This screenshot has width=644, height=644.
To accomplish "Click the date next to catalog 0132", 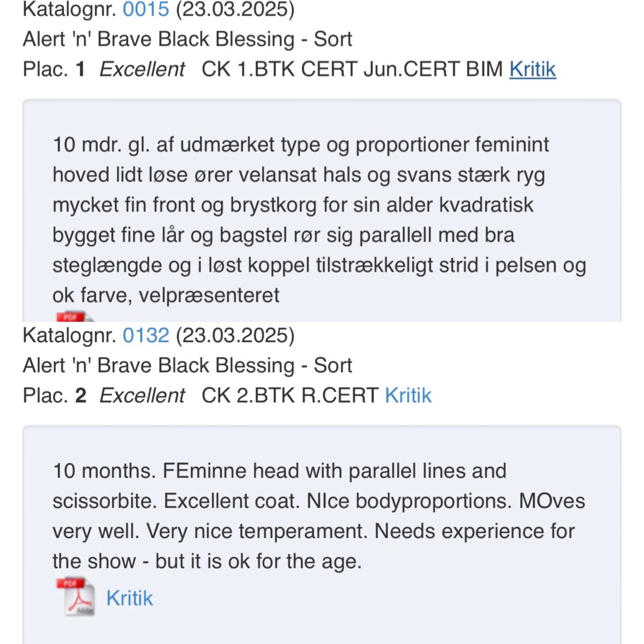I will [x=235, y=335].
